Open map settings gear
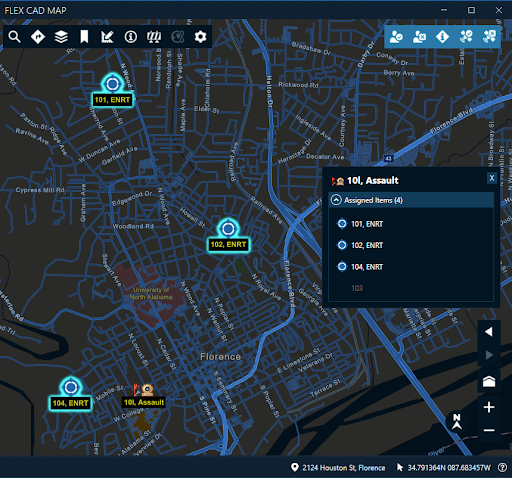512x478 pixels. coord(200,37)
